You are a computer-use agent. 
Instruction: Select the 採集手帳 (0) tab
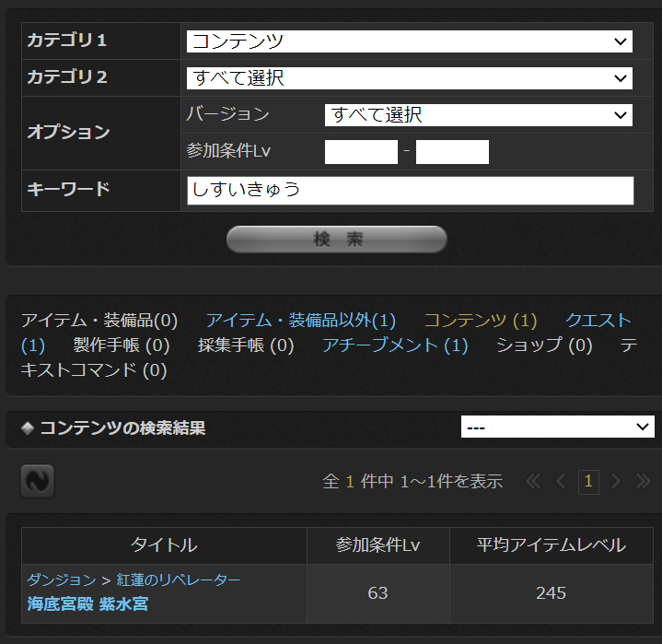(246, 345)
